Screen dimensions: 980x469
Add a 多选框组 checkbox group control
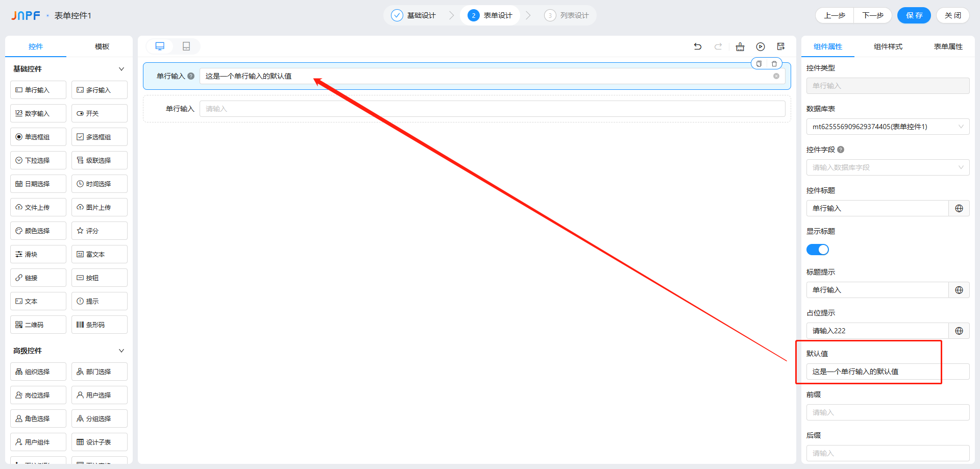(x=100, y=137)
